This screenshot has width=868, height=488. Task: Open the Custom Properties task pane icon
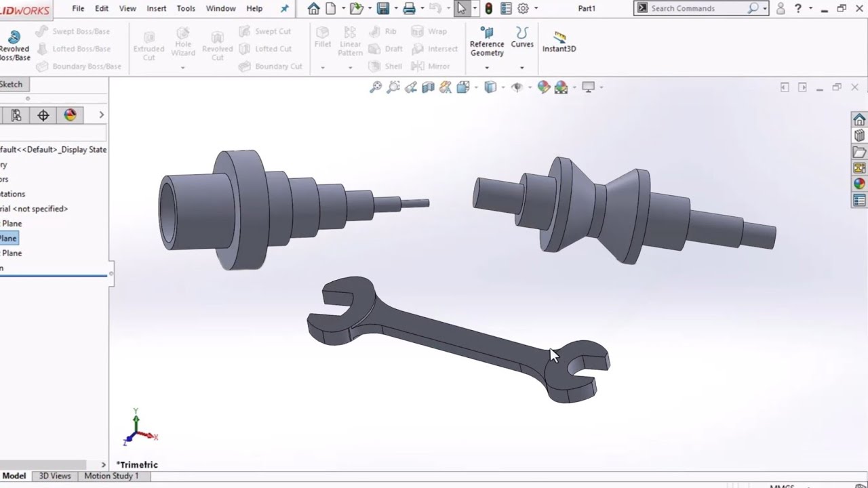[x=859, y=200]
